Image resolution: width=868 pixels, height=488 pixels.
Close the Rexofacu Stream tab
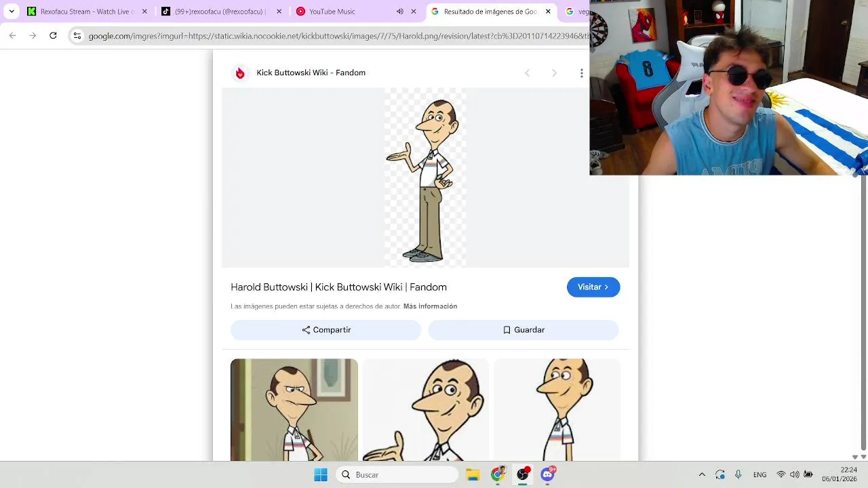[x=144, y=12]
